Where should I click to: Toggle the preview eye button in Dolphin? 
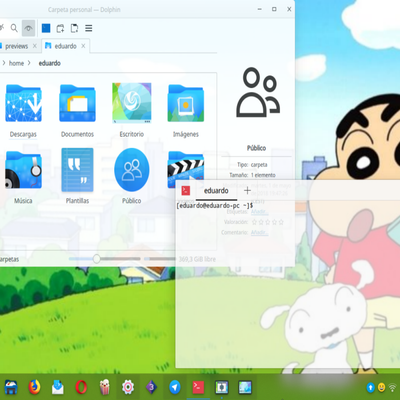click(x=28, y=28)
